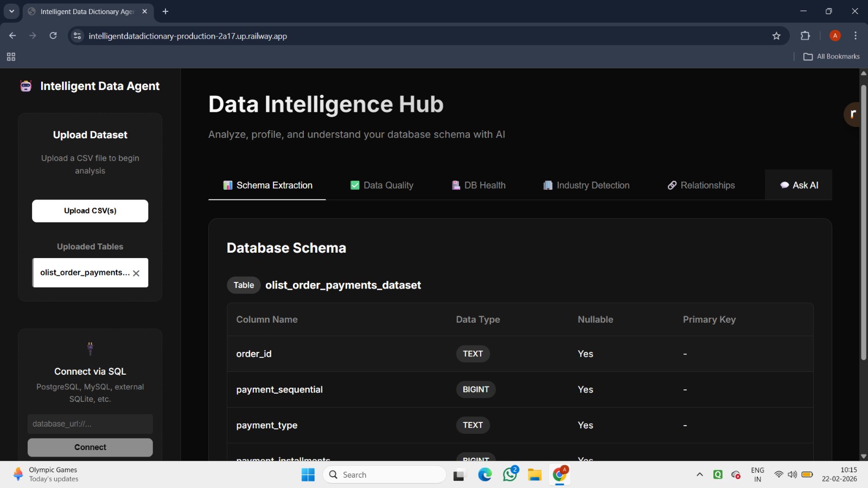Open File Explorer from the taskbar

[x=535, y=475]
